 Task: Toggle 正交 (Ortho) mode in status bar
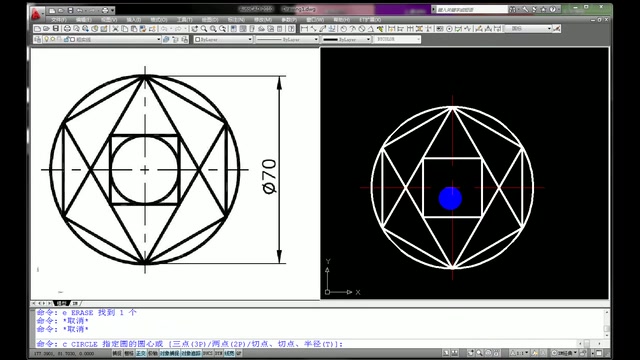click(141, 353)
